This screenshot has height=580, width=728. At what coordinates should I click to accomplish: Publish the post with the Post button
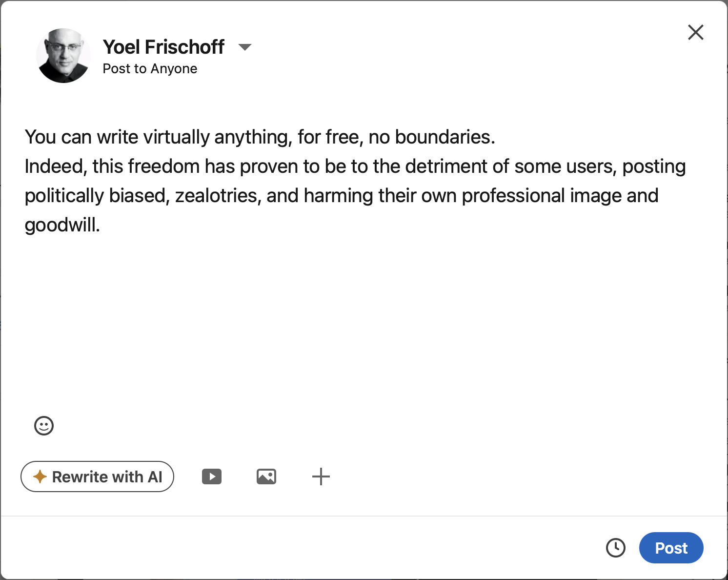[671, 548]
